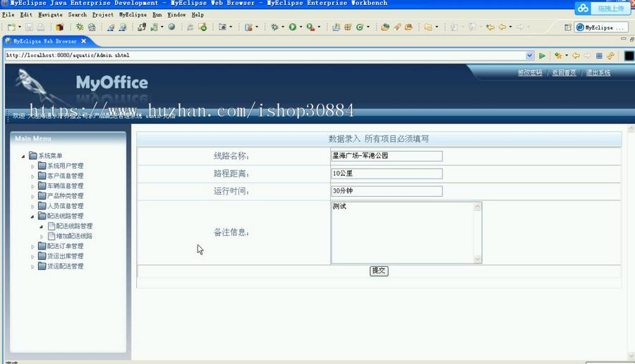Click the globe web browser toolbar icon
The width and height of the screenshot is (635, 364).
click(x=171, y=27)
